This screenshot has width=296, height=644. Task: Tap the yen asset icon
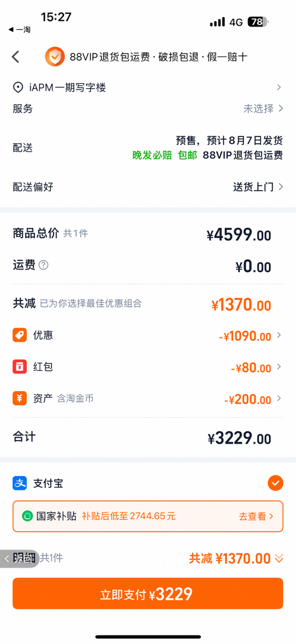[x=20, y=398]
